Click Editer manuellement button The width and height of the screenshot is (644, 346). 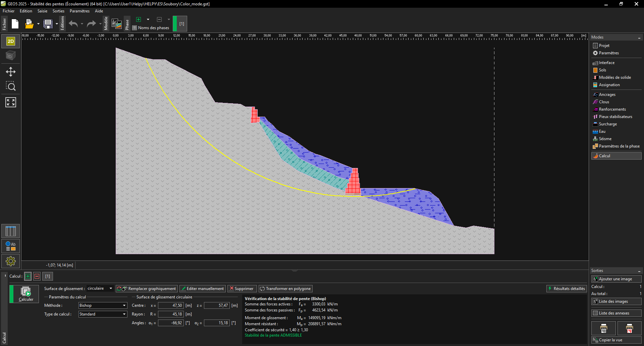tap(203, 289)
